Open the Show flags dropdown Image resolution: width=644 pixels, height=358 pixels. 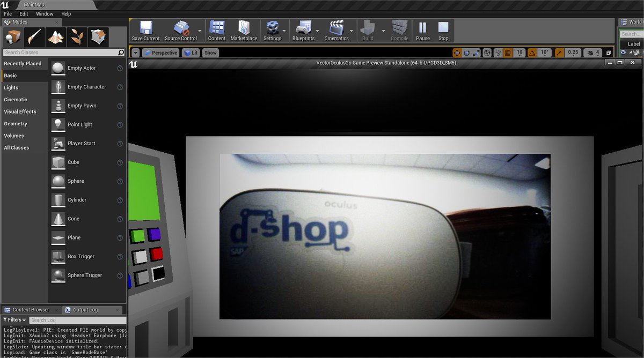point(210,53)
